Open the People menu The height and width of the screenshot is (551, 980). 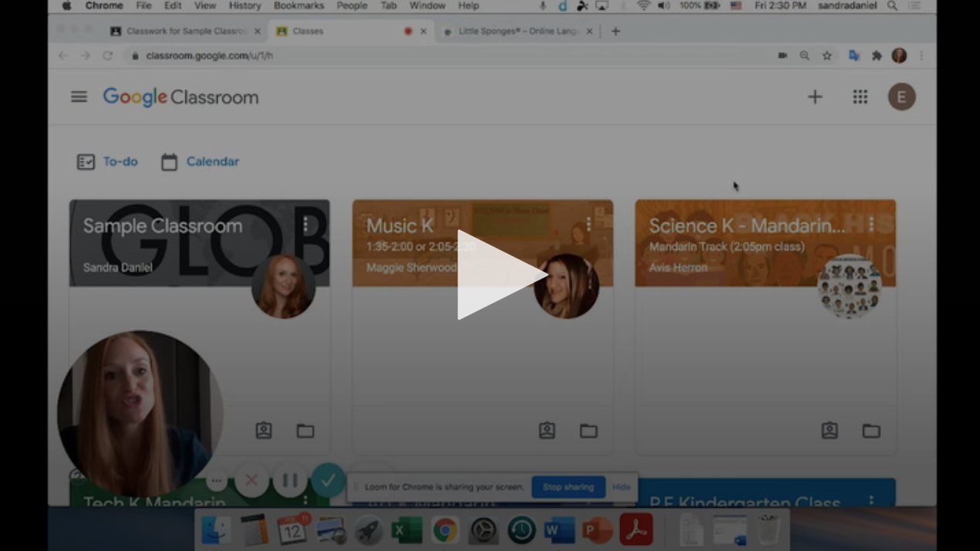coord(352,5)
